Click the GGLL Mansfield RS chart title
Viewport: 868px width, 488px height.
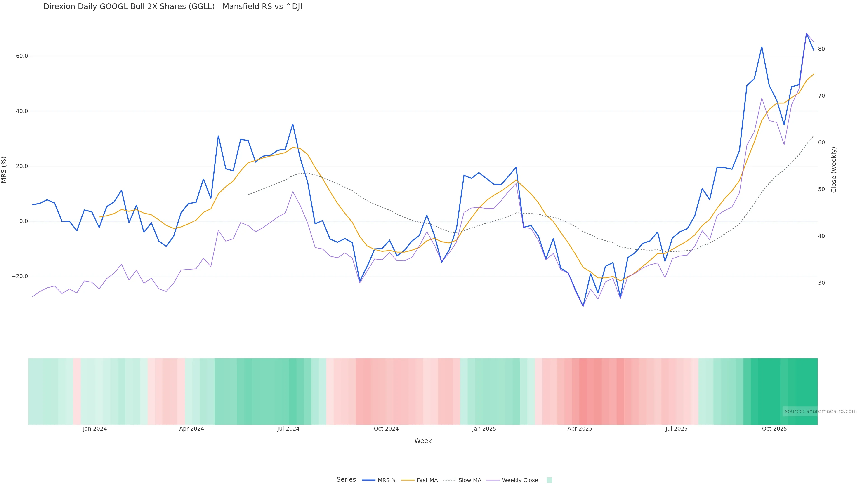pos(172,7)
